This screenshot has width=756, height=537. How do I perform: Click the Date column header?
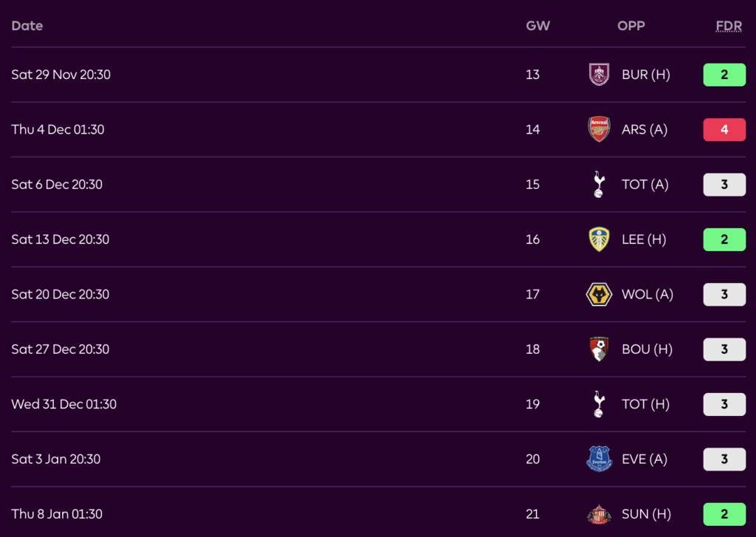tap(27, 26)
